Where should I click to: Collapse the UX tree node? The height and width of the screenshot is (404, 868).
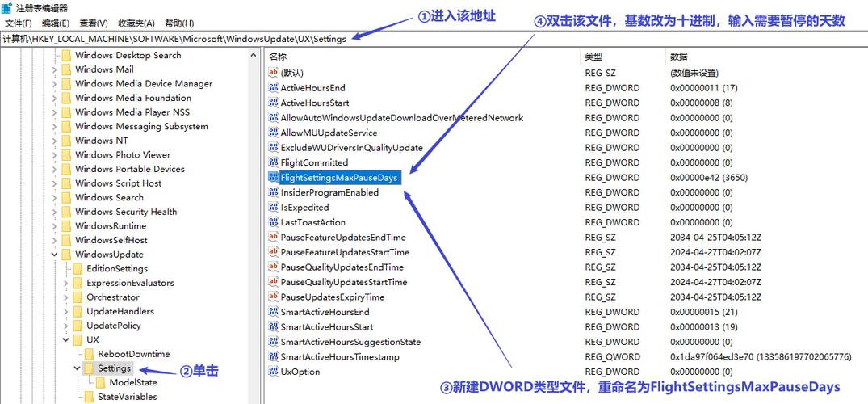coord(66,339)
